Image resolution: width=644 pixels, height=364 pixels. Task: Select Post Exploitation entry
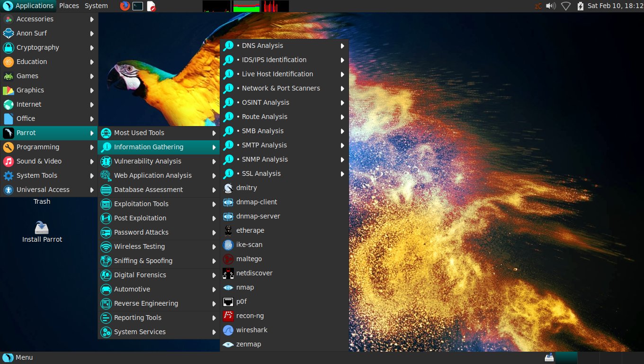(x=159, y=218)
